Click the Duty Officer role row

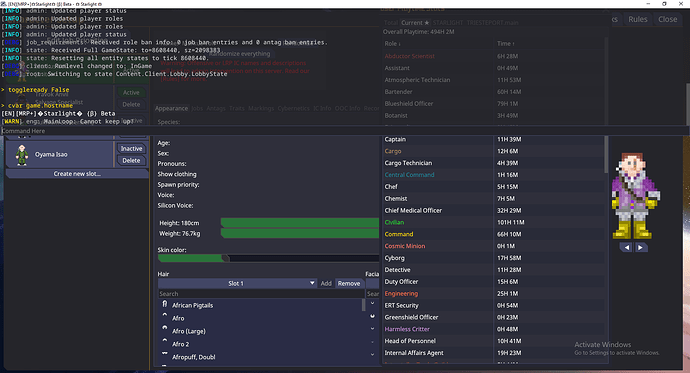[493, 282]
